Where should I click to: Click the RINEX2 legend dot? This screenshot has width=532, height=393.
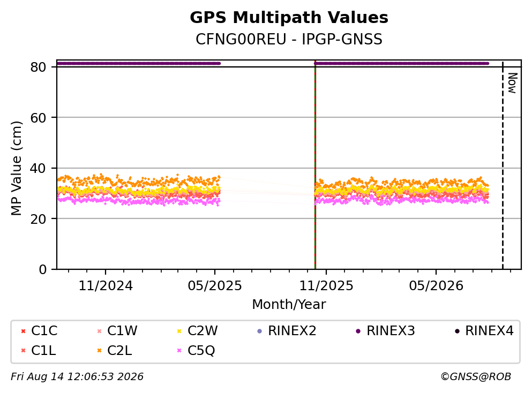tap(260, 331)
